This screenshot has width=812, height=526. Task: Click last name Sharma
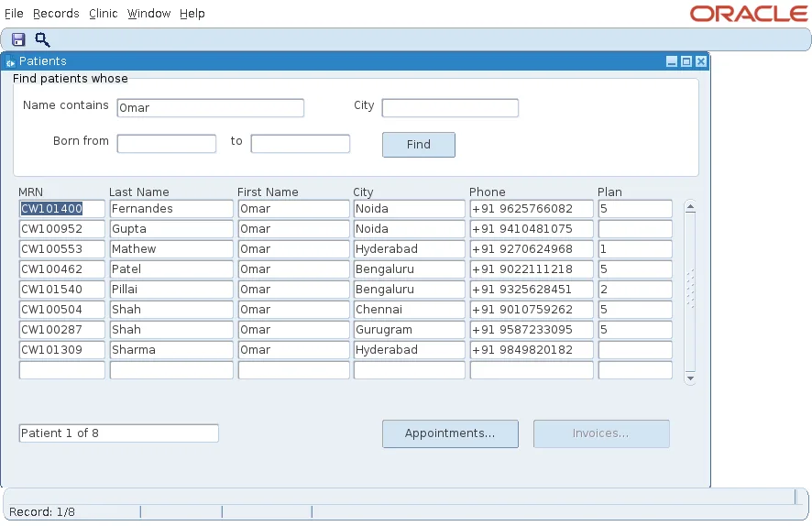(171, 350)
